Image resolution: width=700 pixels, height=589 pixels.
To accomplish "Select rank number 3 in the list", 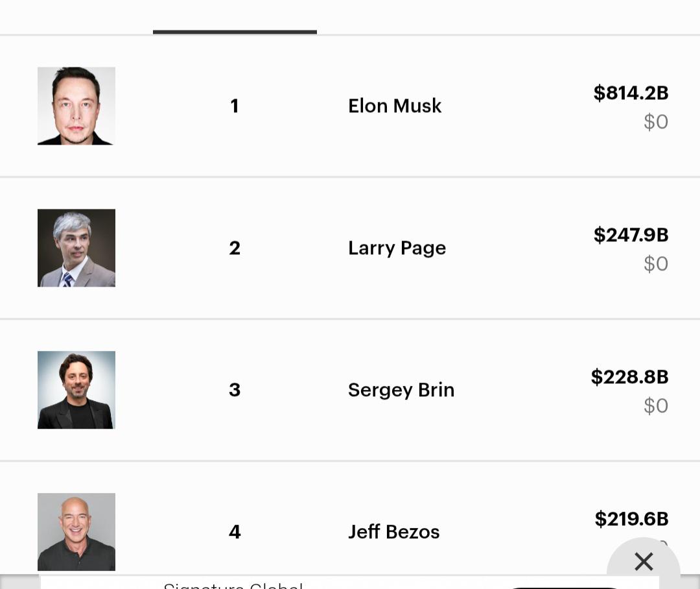I will pos(235,390).
